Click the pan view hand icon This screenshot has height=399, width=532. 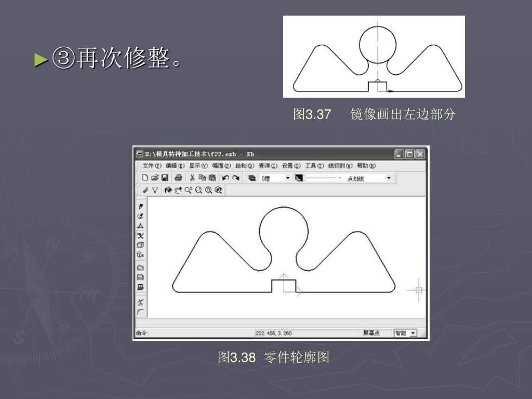point(178,190)
